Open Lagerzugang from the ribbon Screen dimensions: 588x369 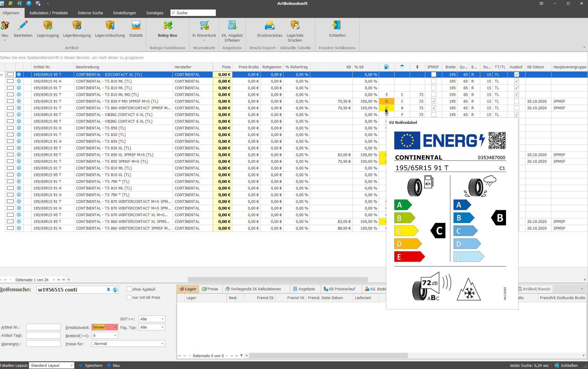pyautogui.click(x=48, y=25)
